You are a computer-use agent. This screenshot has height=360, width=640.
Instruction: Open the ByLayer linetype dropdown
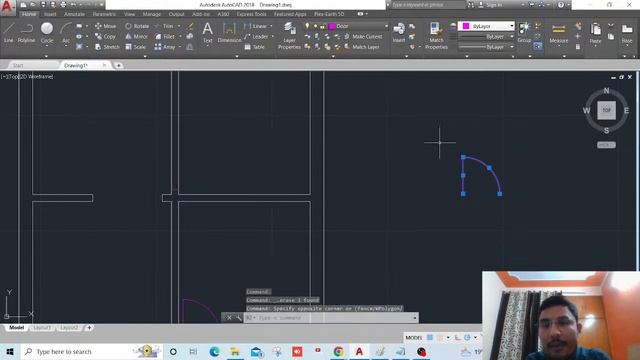[512, 47]
